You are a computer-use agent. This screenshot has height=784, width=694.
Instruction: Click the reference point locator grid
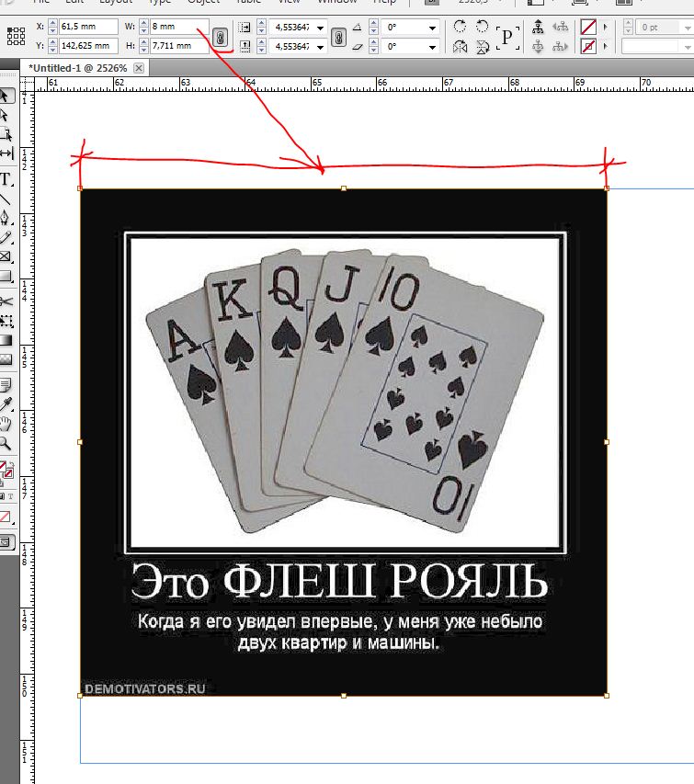16,36
